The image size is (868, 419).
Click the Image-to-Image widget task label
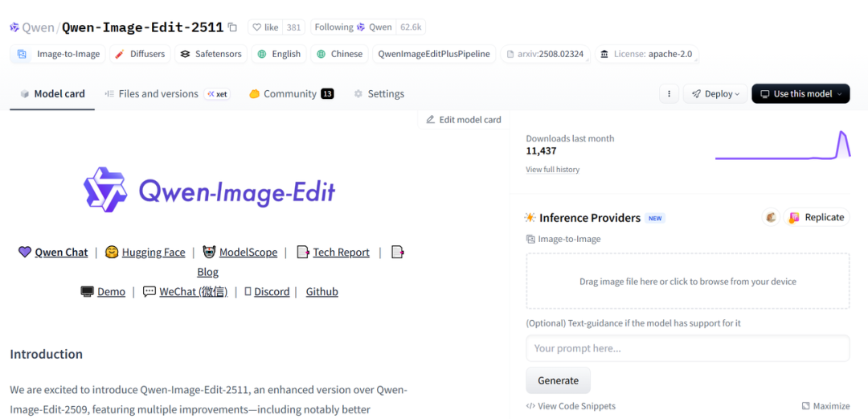[x=563, y=240]
